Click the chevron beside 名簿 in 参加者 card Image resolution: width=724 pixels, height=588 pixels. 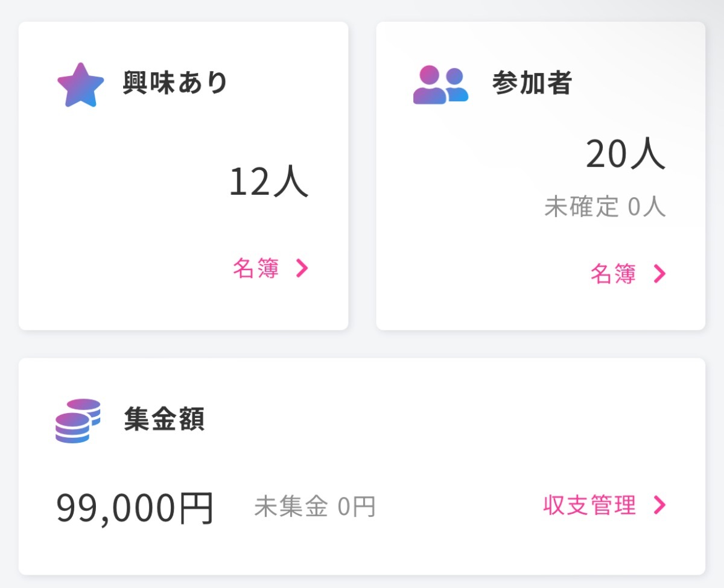pyautogui.click(x=659, y=274)
